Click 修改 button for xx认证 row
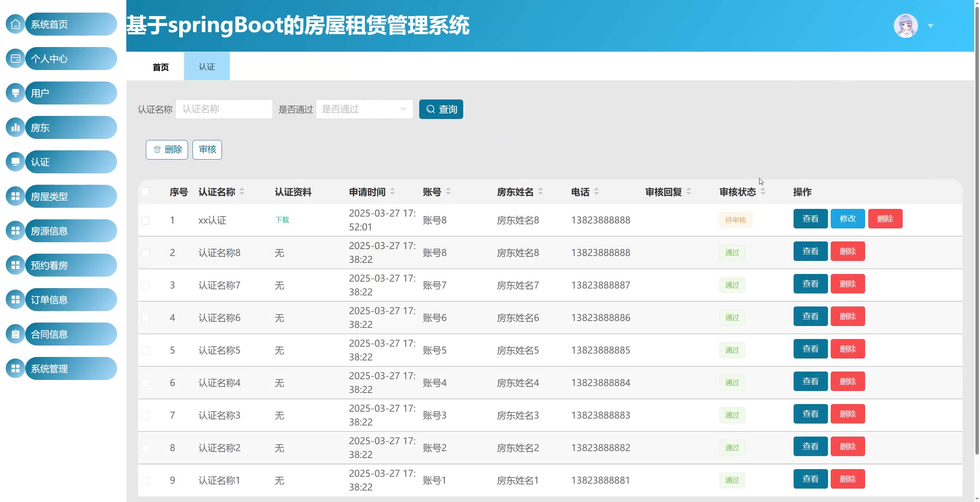This screenshot has width=980, height=502. point(848,218)
